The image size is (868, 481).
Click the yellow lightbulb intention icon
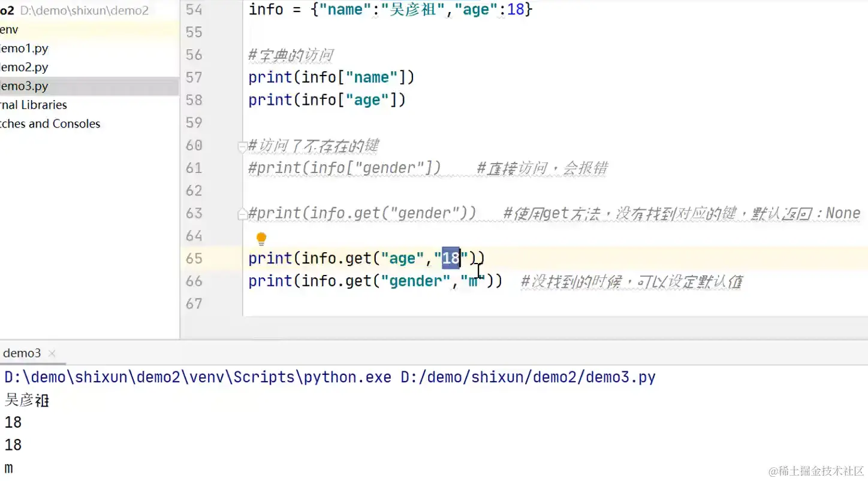(x=261, y=239)
